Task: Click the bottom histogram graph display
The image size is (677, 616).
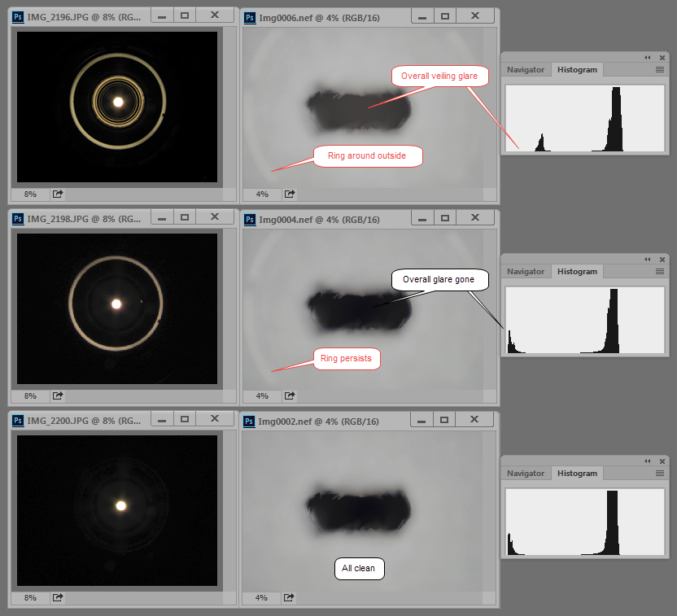Action: click(x=584, y=522)
